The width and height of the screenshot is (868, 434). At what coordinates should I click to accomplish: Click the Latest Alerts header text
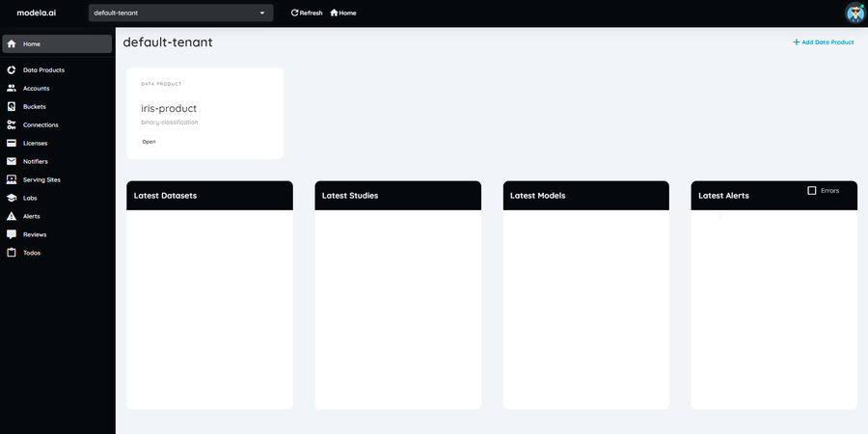click(723, 196)
